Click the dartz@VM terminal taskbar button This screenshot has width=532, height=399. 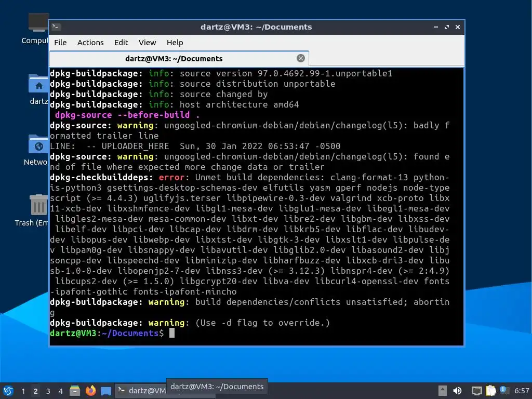[x=141, y=391]
